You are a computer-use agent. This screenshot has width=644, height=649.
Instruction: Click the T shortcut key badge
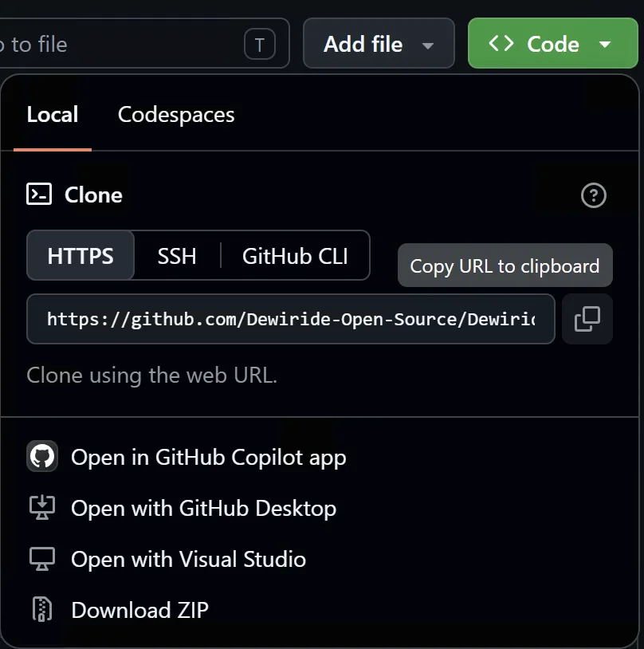pyautogui.click(x=260, y=44)
